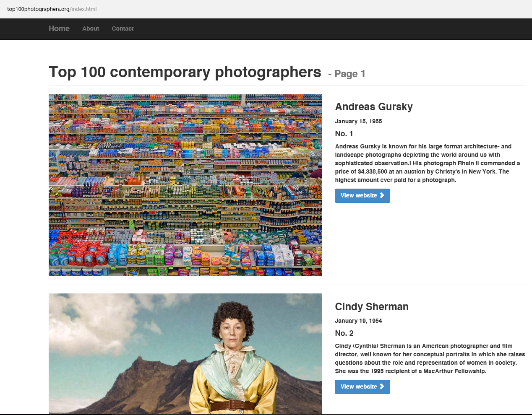The width and height of the screenshot is (532, 415).
Task: Click the date January 15, 1955
Action: tap(358, 121)
